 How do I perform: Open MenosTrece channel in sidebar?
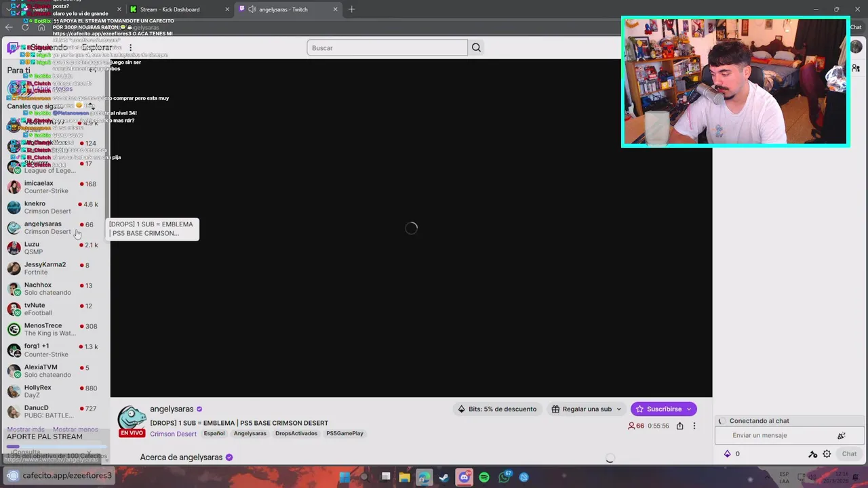click(x=54, y=329)
